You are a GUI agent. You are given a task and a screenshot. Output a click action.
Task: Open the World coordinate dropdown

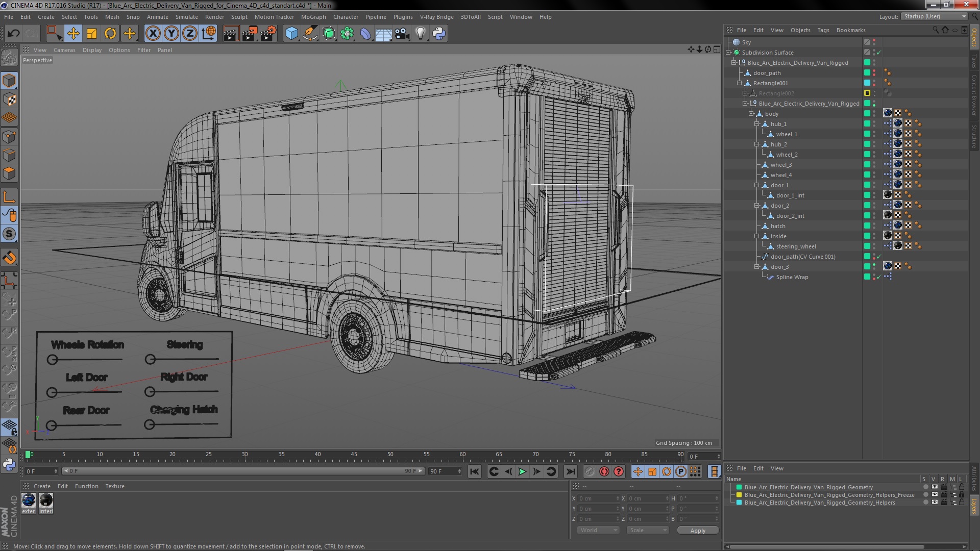(598, 530)
